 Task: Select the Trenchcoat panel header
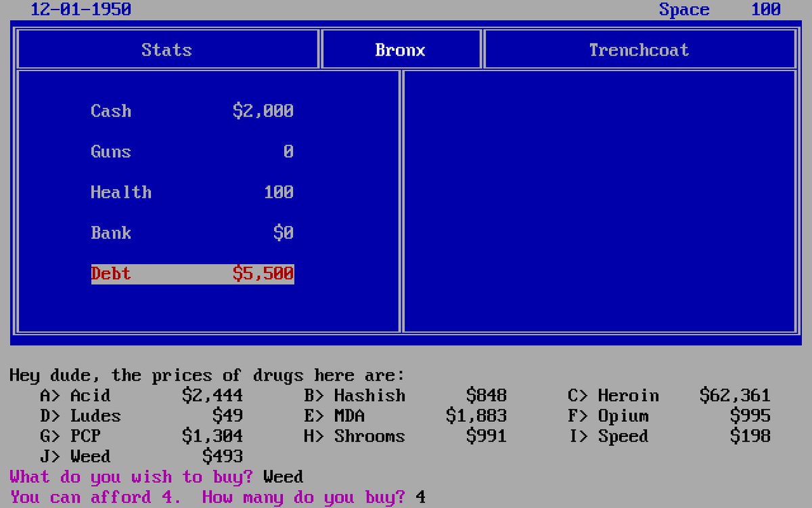639,49
